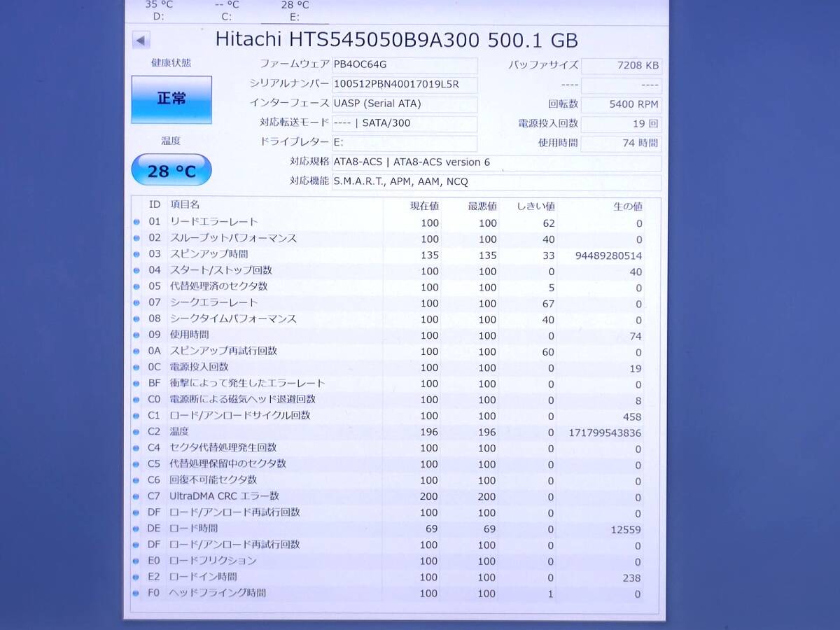Click the drive letter field showing E:
This screenshot has width=840, height=630.
[x=405, y=143]
